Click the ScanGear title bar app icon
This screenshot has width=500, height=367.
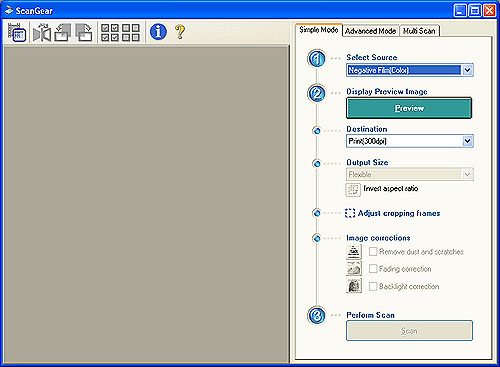click(9, 11)
